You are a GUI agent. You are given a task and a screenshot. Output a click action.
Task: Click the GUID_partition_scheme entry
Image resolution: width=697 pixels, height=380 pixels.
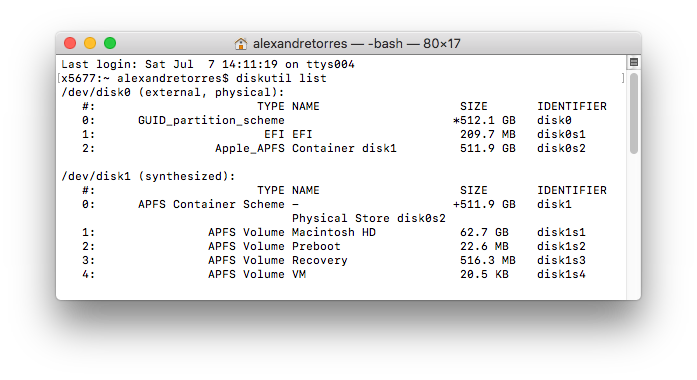click(211, 120)
